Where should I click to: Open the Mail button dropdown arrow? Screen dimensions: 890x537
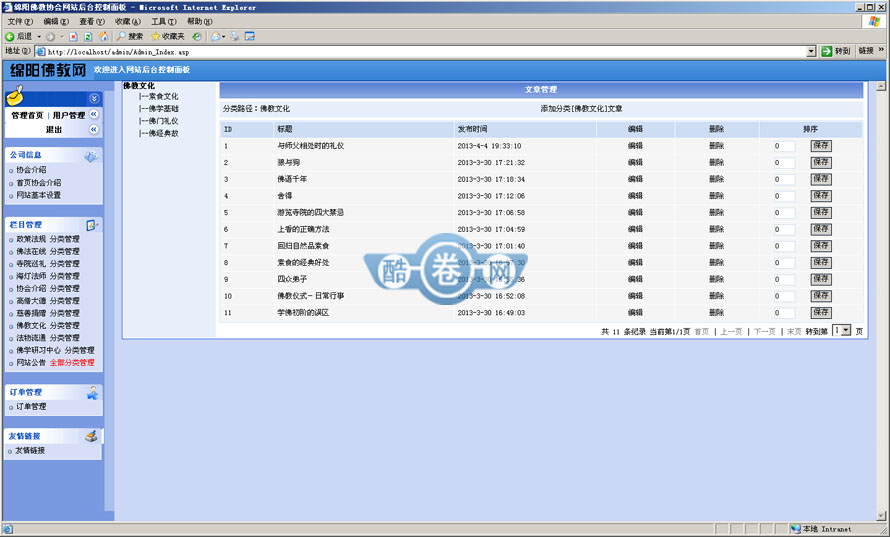click(224, 37)
